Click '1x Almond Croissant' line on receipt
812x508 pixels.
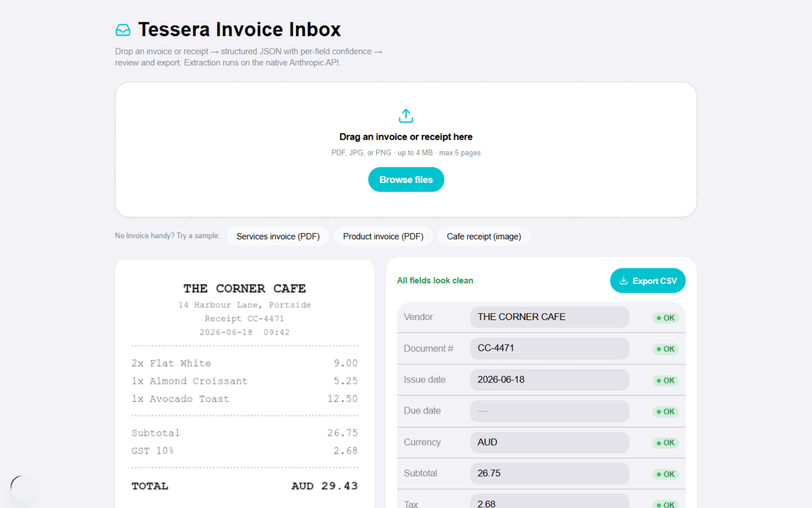pos(245,381)
